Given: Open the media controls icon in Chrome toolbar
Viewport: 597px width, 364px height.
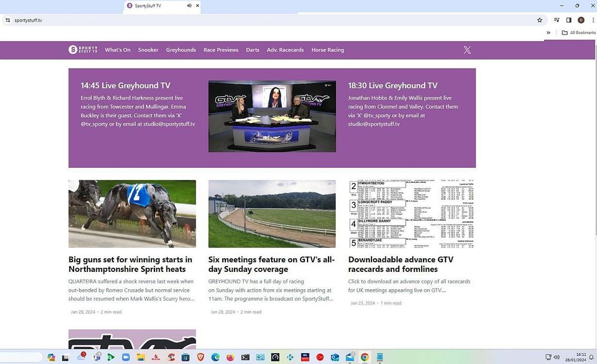Looking at the screenshot, I should coord(557,20).
